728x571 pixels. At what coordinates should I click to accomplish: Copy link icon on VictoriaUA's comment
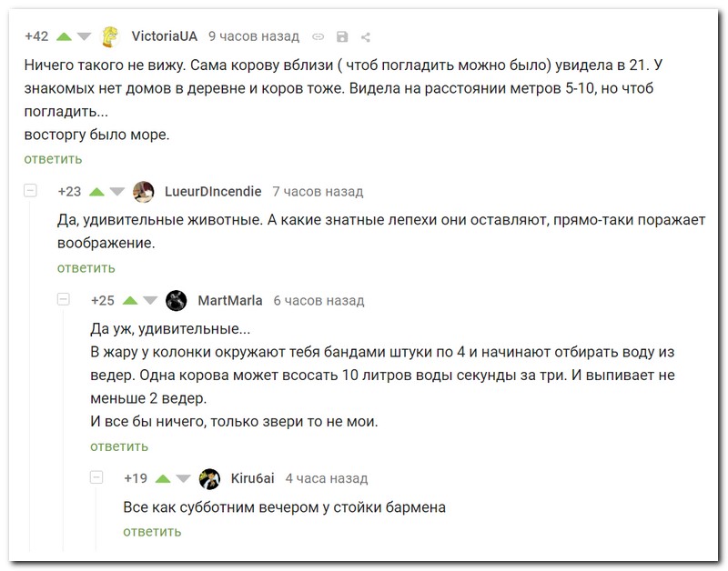318,36
